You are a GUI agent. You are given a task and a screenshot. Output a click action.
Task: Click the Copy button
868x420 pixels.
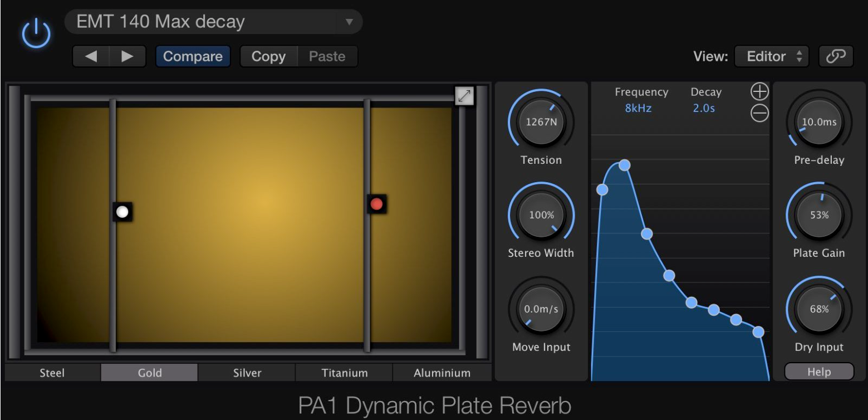[268, 56]
